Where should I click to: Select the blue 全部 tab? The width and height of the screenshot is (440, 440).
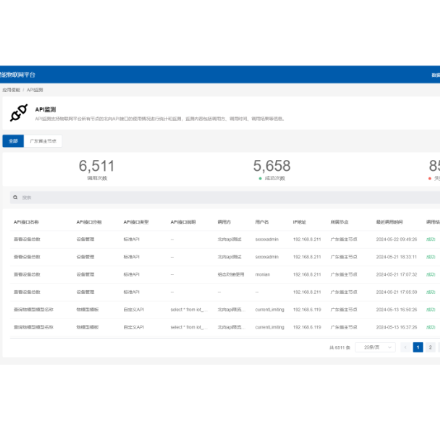tap(13, 141)
